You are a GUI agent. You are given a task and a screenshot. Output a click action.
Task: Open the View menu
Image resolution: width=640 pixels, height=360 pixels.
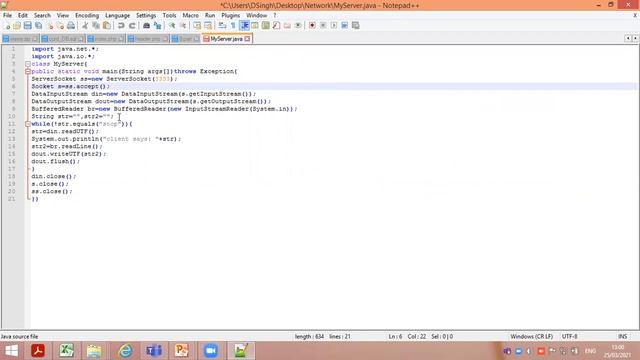62,16
